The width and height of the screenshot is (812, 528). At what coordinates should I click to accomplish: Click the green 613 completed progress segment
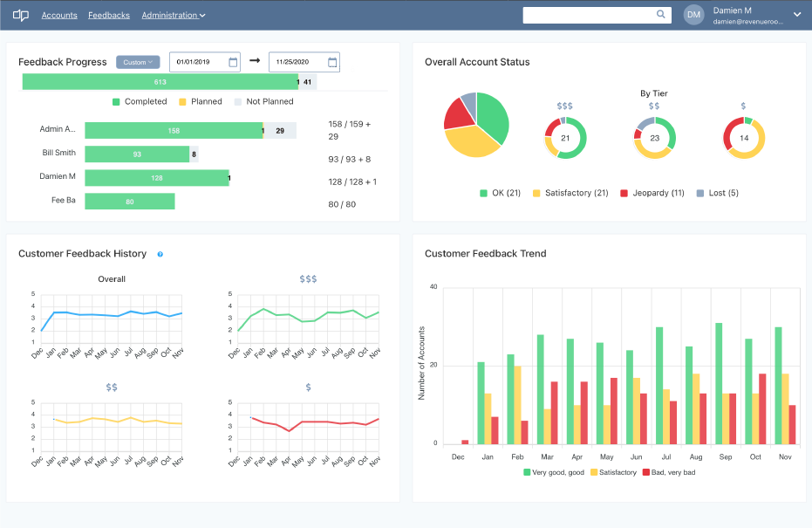click(157, 82)
